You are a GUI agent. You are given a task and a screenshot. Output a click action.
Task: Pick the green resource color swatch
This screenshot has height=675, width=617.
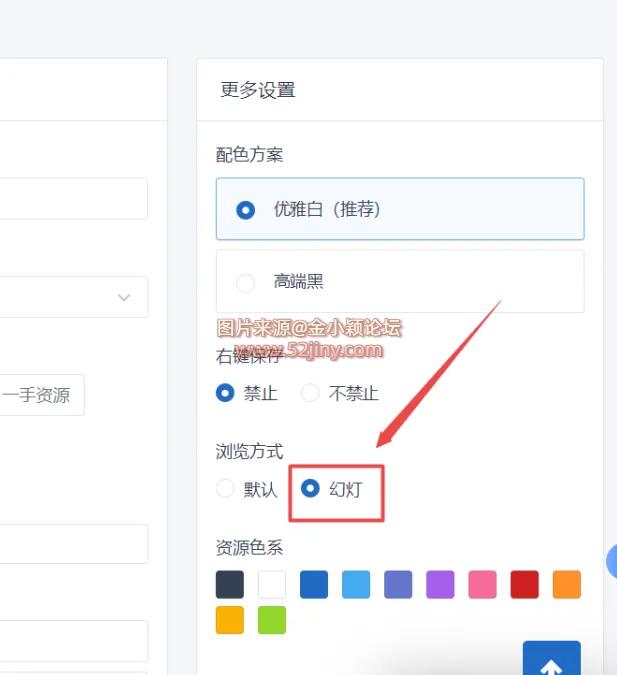tap(272, 620)
